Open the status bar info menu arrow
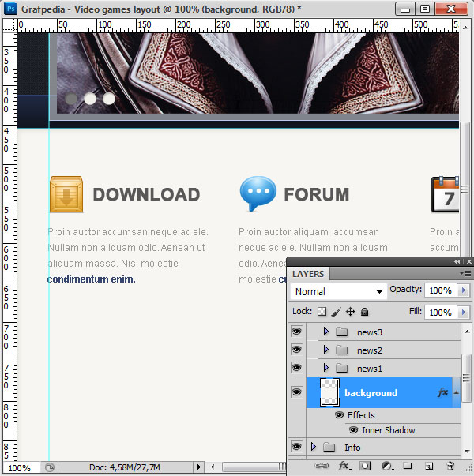474x476 pixels. coord(198,467)
